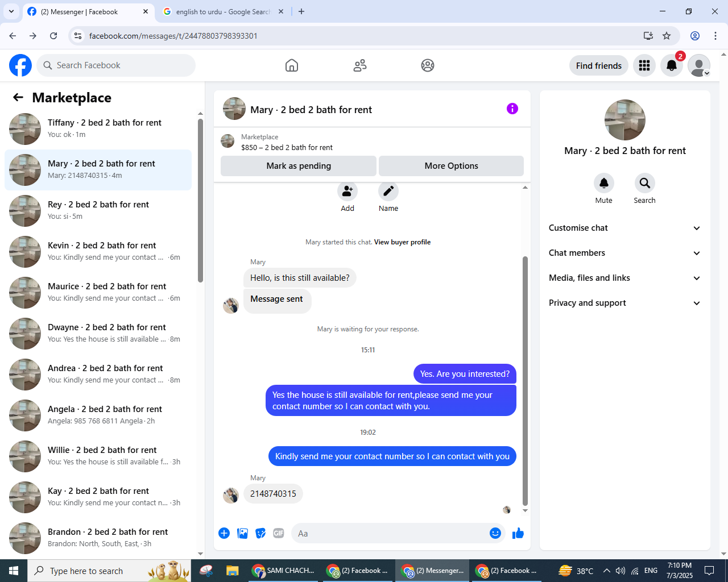Open View buyer profile link
The width and height of the screenshot is (728, 582).
(x=402, y=242)
